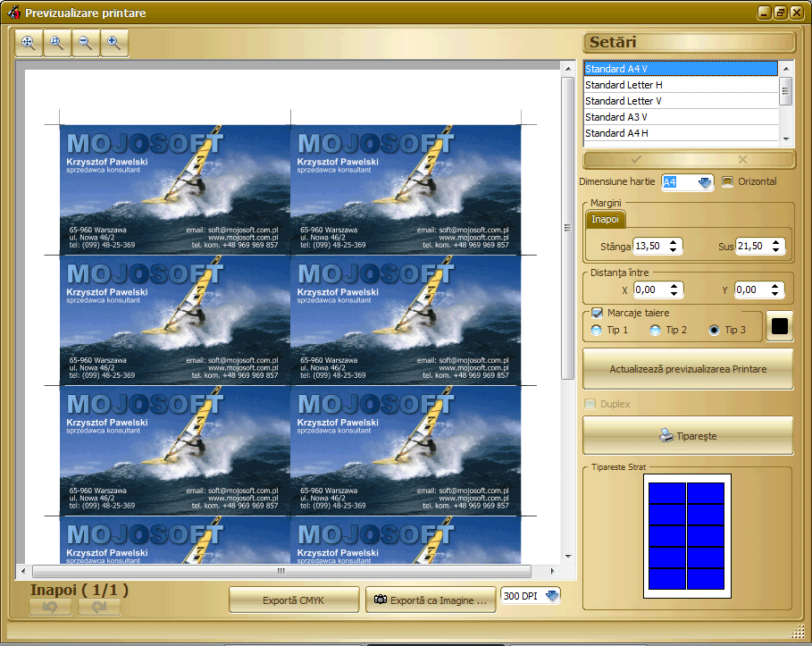This screenshot has width=812, height=646.
Task: Click the X distance input field
Action: (x=650, y=289)
